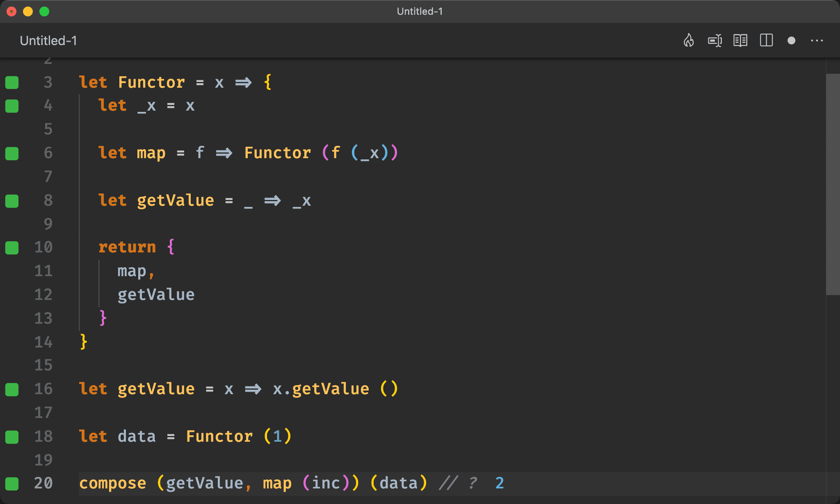Click the inline result value 2
840x504 pixels.
tap(500, 483)
